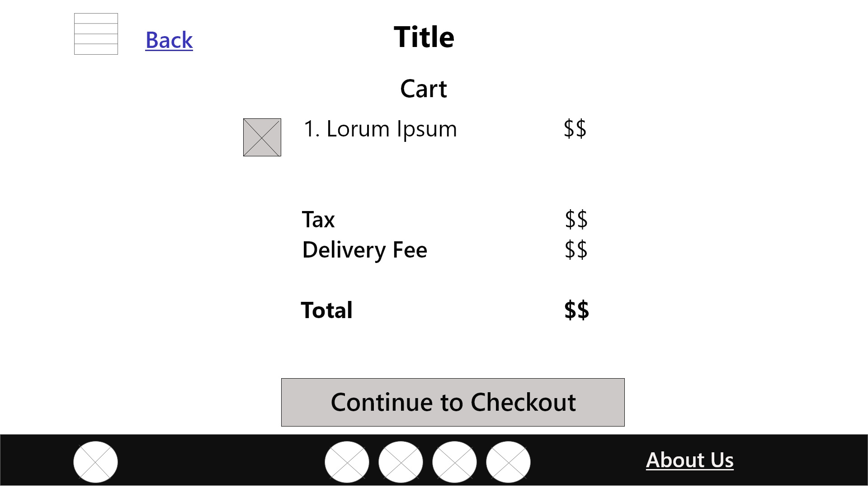
Task: Open the About Us footer link
Action: pos(689,460)
